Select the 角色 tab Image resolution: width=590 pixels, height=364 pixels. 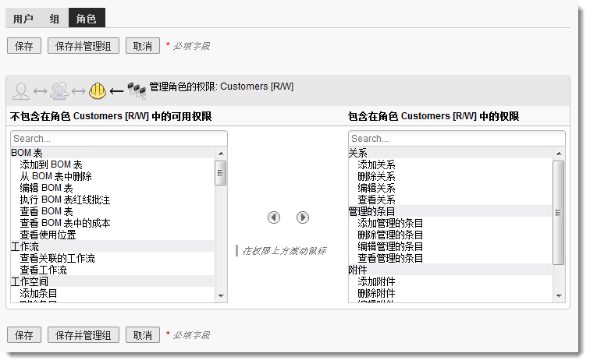click(x=87, y=18)
